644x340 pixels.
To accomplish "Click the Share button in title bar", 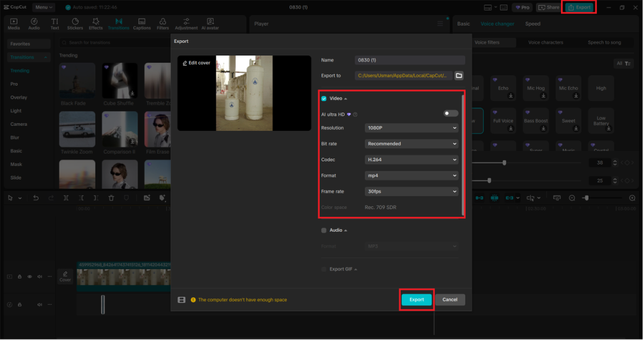I will 548,8.
